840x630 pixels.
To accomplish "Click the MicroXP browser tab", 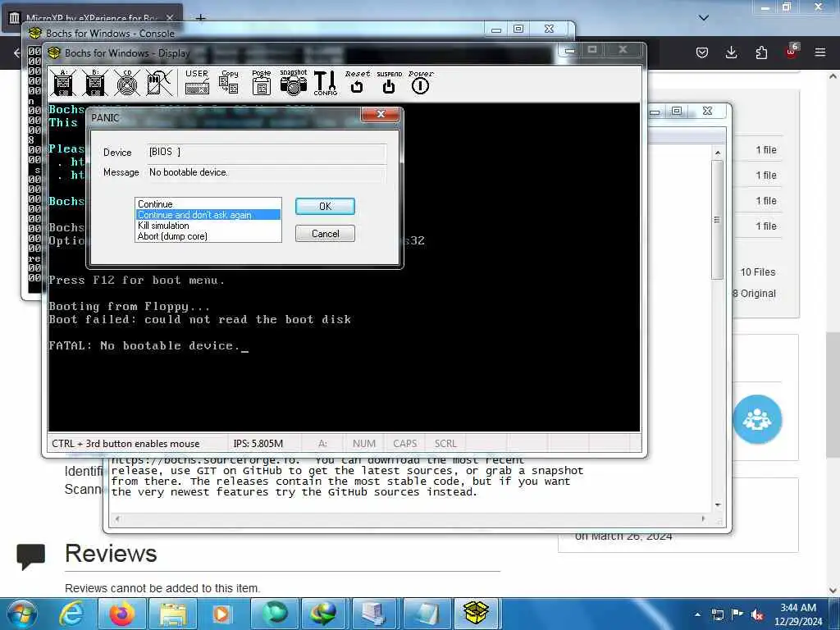I will click(x=92, y=18).
